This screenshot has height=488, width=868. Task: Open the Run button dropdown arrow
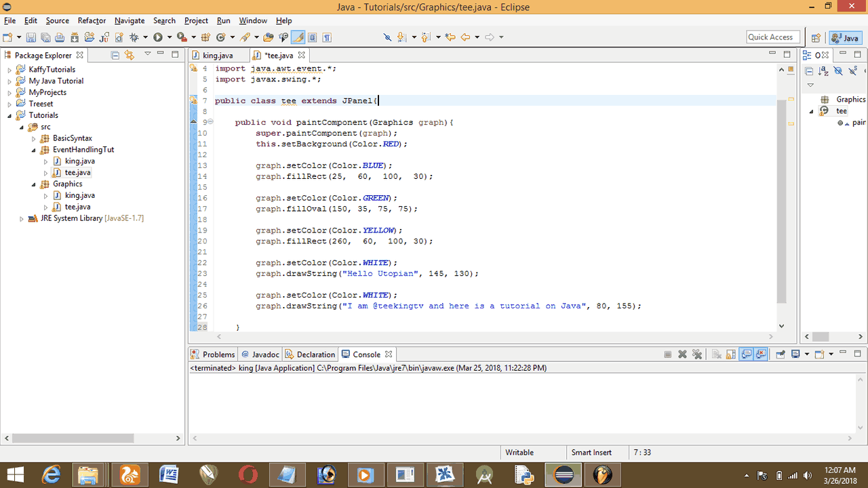(x=169, y=37)
